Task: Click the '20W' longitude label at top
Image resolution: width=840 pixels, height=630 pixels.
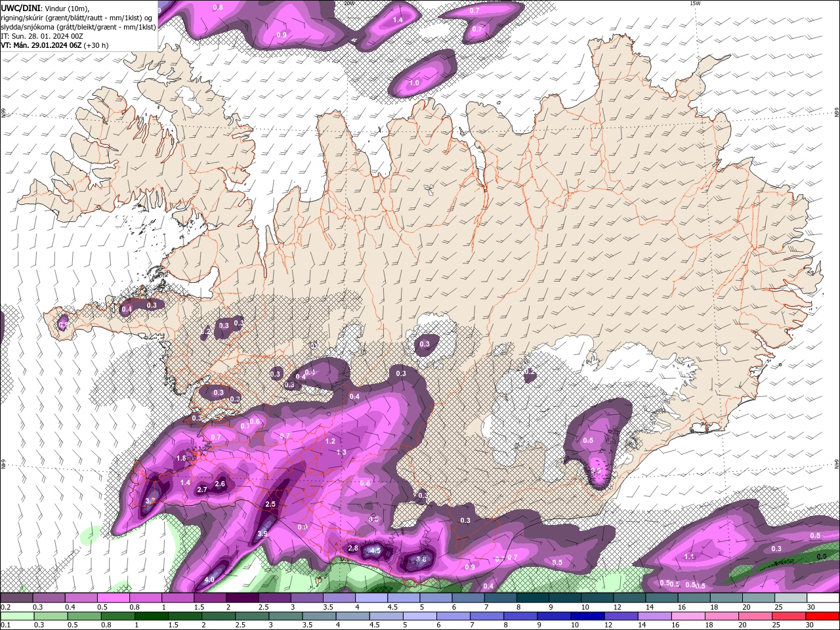Action: click(348, 3)
